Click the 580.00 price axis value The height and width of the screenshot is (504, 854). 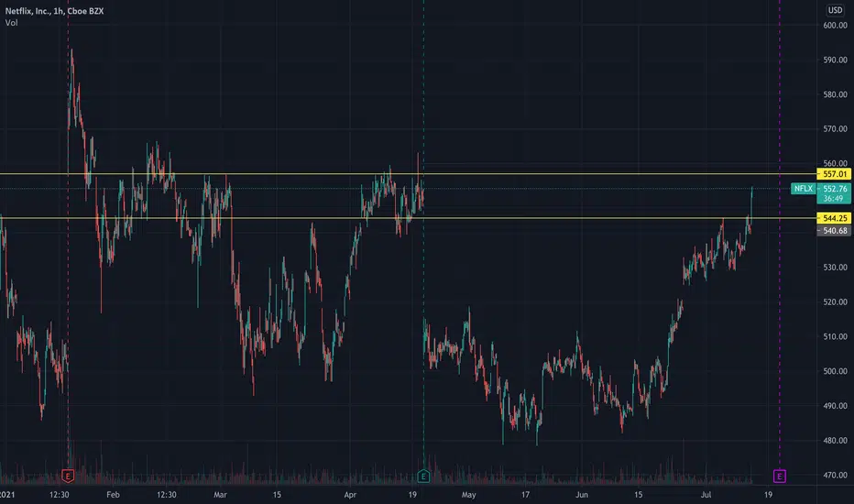(835, 94)
